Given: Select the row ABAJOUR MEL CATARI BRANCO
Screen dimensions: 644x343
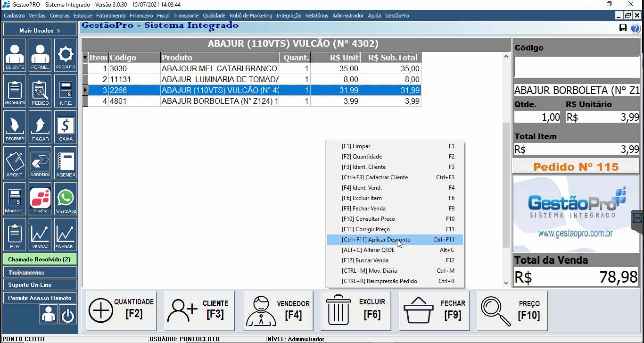Looking at the screenshot, I should 252,68.
